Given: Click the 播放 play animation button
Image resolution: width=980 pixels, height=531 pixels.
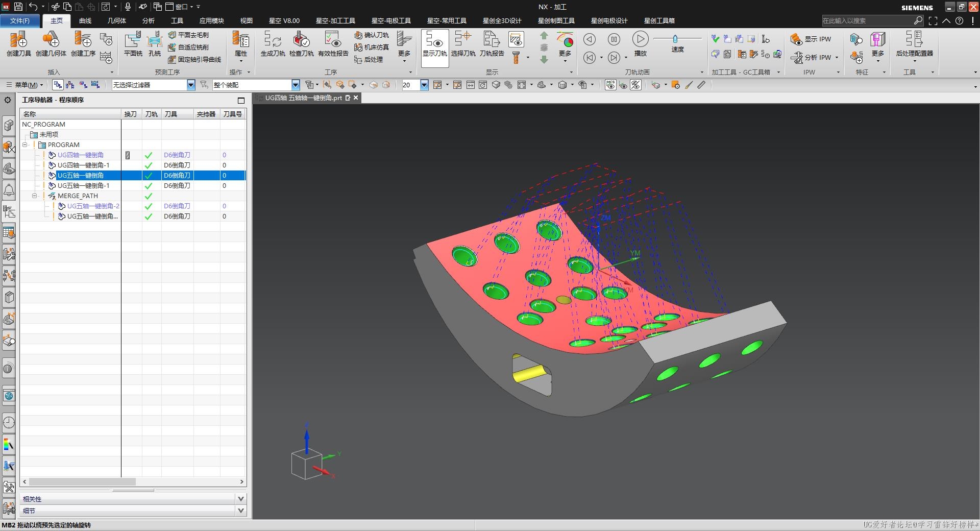Looking at the screenshot, I should click(640, 43).
